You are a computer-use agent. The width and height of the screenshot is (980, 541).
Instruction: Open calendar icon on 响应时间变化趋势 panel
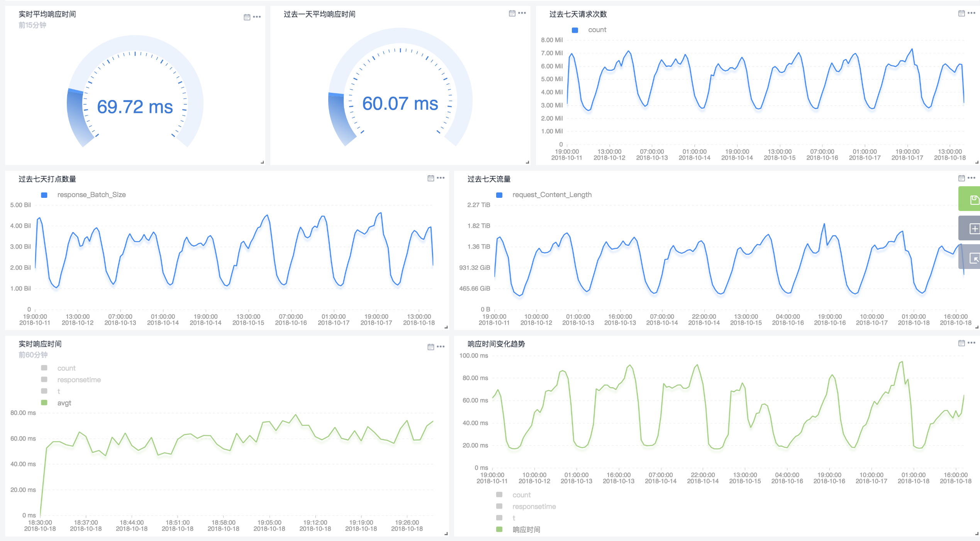point(961,343)
